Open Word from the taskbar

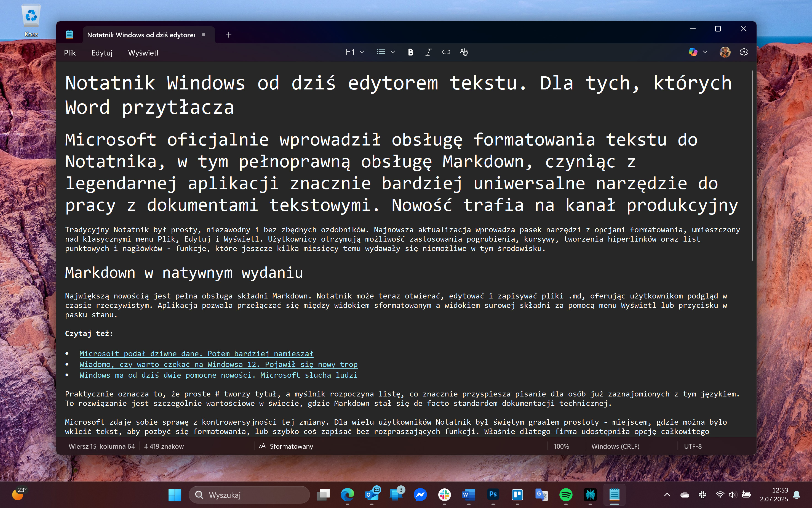(x=469, y=494)
